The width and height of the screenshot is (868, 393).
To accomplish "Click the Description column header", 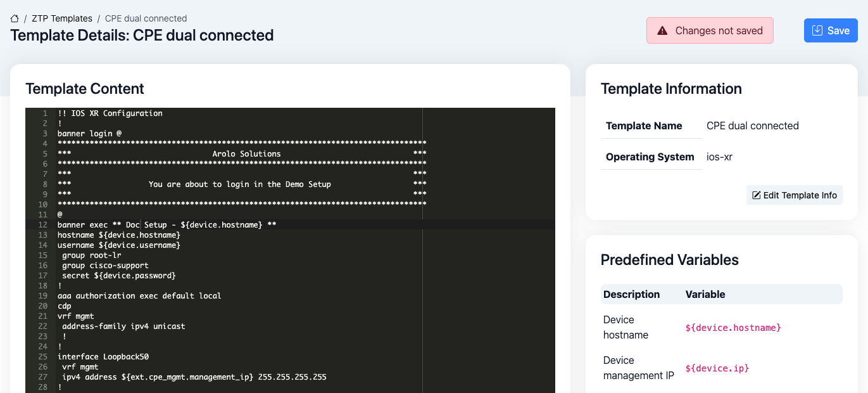I will tap(631, 294).
